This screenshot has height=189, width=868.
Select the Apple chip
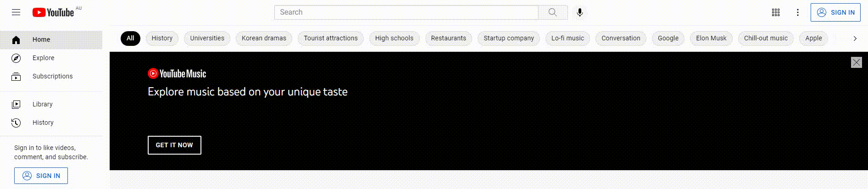(x=813, y=39)
